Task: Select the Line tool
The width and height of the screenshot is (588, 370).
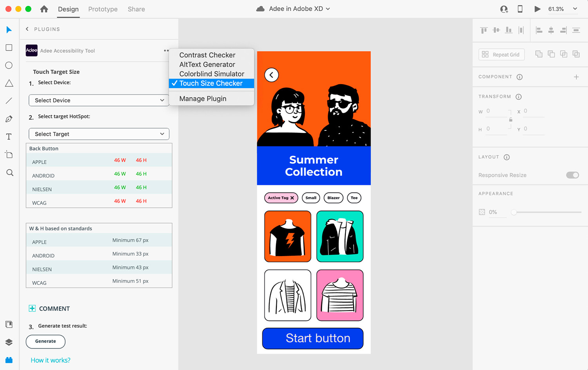Action: click(x=9, y=101)
